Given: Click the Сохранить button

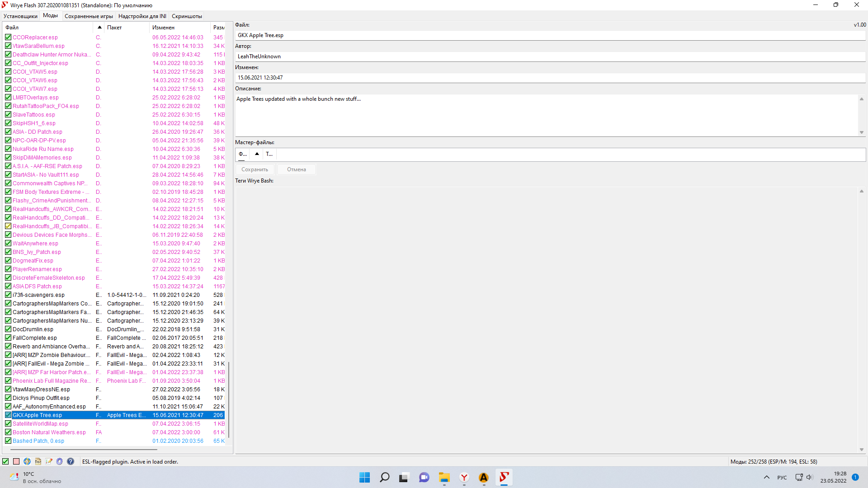Looking at the screenshot, I should [255, 169].
